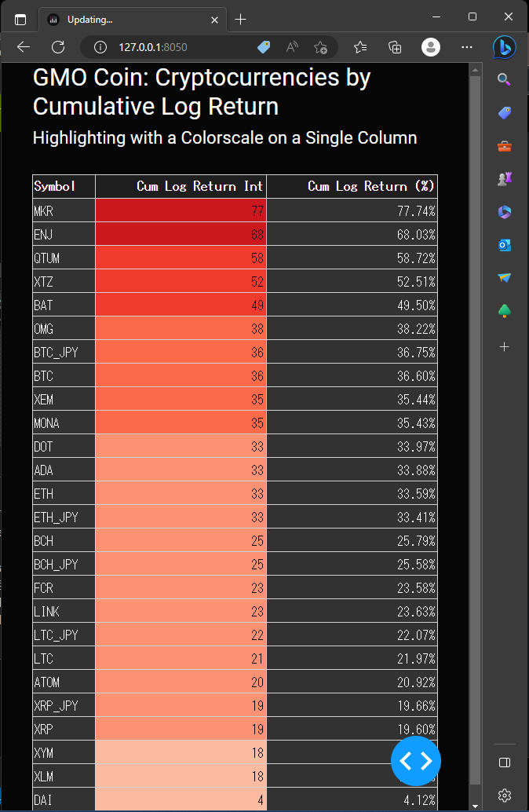
Task: Select the QTUM symbol cell
Action: 64,258
